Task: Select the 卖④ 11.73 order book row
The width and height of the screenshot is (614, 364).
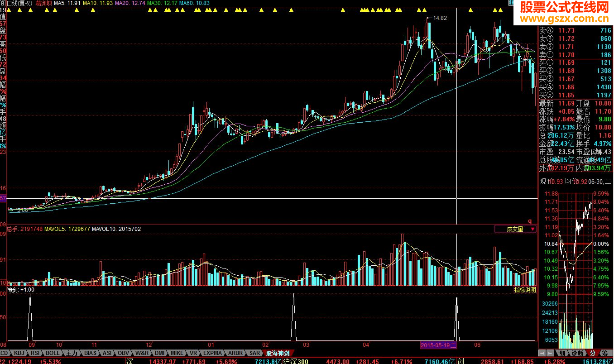Action: [x=575, y=30]
